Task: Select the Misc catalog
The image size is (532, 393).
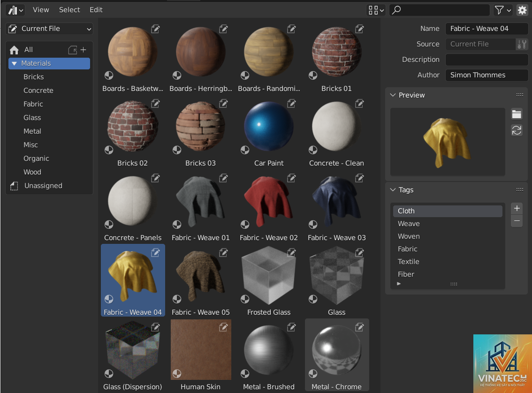Action: pyautogui.click(x=30, y=145)
